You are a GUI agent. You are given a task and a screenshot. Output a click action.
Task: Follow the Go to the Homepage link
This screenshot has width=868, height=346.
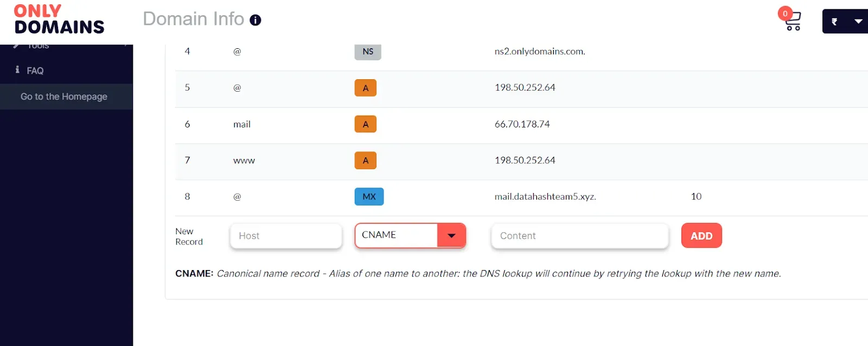[x=64, y=97]
